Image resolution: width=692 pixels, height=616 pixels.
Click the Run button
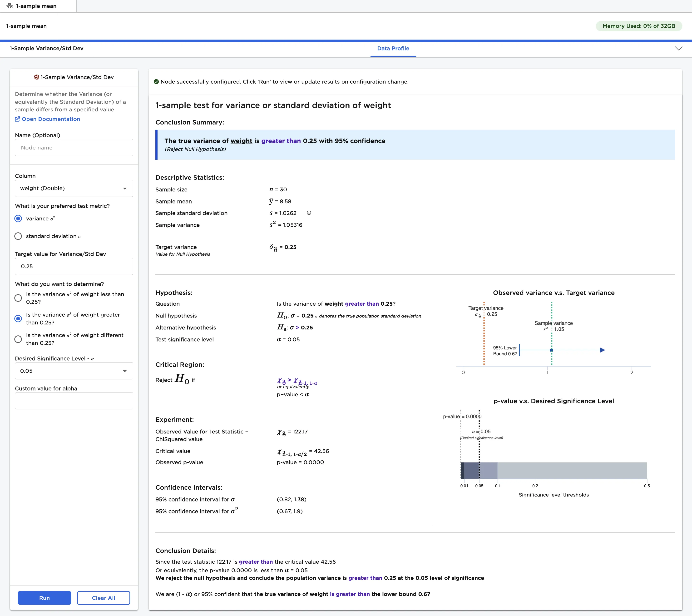[44, 598]
